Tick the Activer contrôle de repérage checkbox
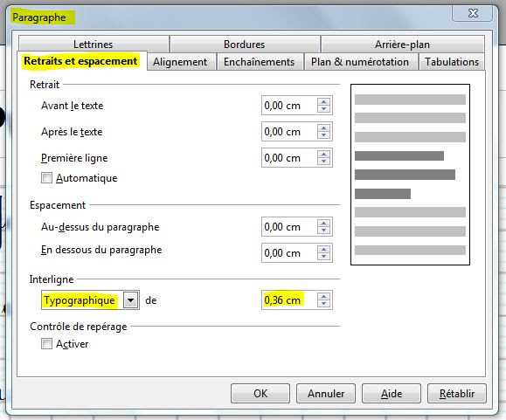506x420 pixels. (x=46, y=344)
